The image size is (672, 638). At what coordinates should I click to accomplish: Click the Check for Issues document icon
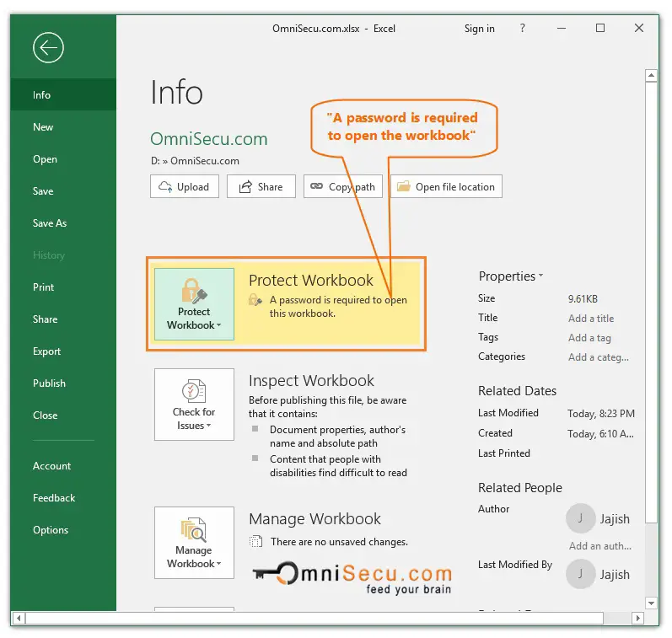[x=194, y=390]
